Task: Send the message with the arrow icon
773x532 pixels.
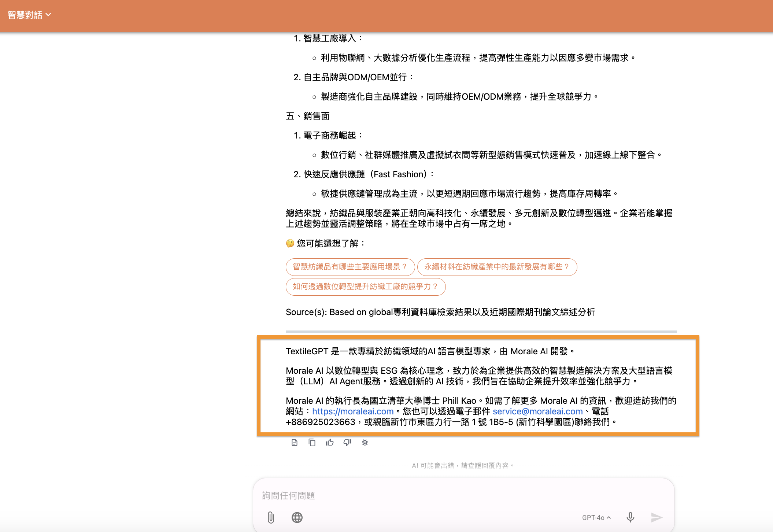Action: pyautogui.click(x=657, y=517)
